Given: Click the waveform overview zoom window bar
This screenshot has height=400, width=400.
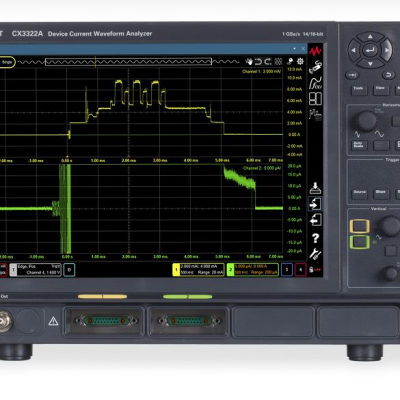Looking at the screenshot, I should click(x=128, y=62).
